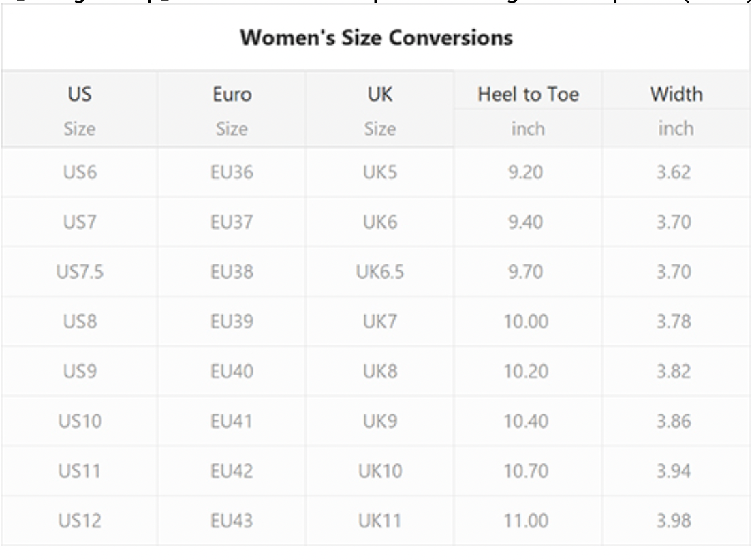Click the 10.00 heel to toe value
The image size is (752, 560).
point(526,322)
